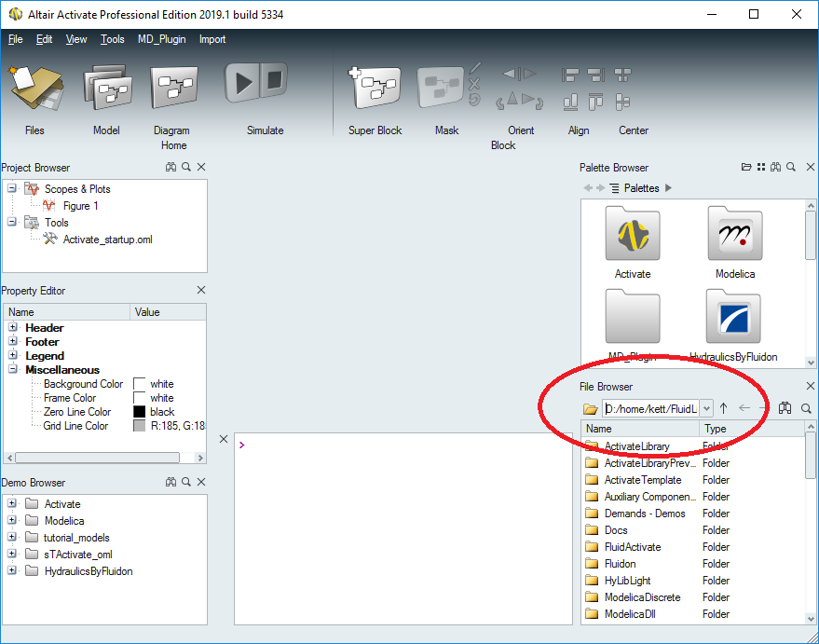Click search magnifier in File Browser

tap(806, 408)
